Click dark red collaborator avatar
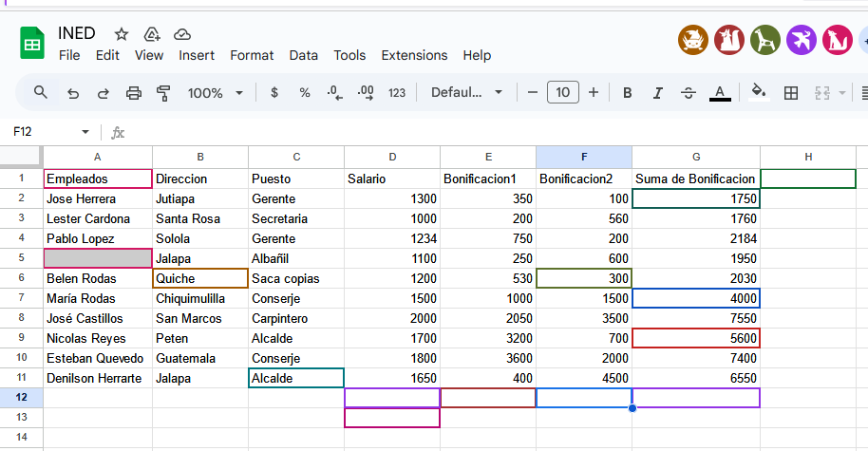 click(x=729, y=41)
